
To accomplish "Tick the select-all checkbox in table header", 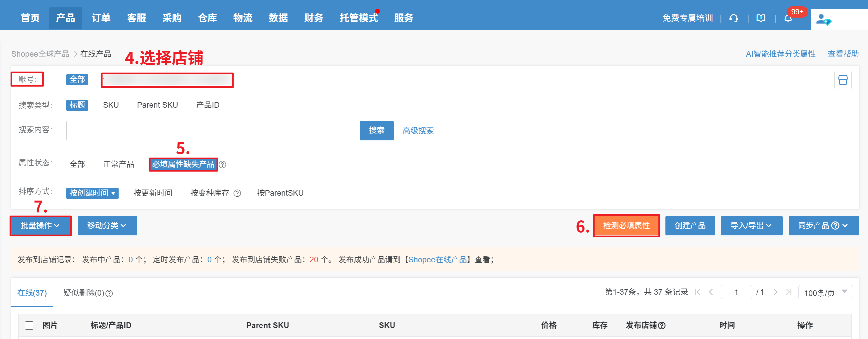I will [x=29, y=325].
